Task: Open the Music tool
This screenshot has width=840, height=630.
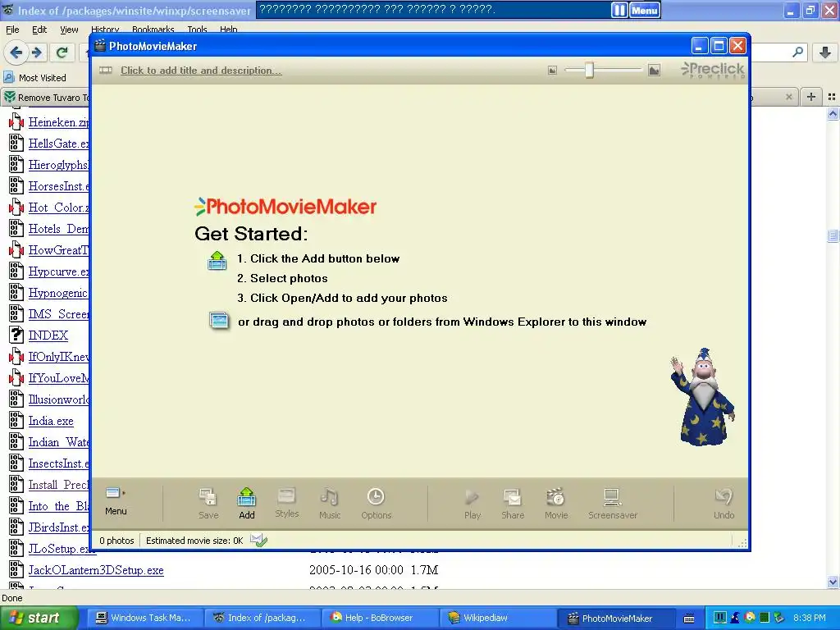Action: [x=330, y=504]
